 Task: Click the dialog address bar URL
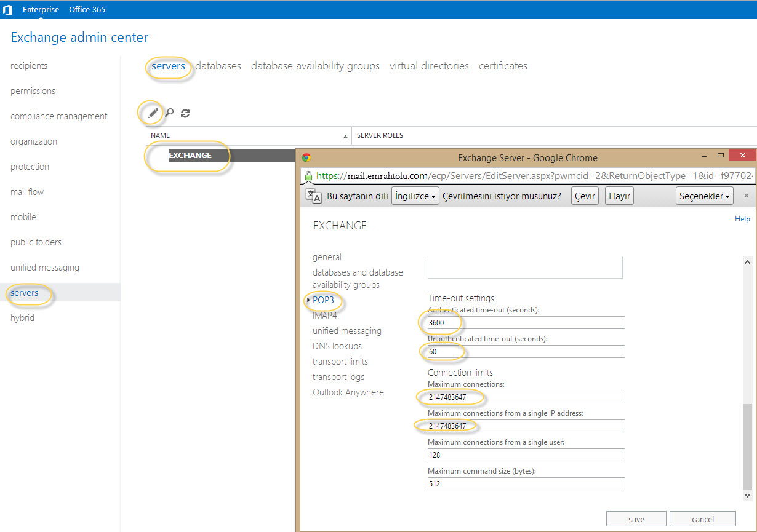coord(534,176)
